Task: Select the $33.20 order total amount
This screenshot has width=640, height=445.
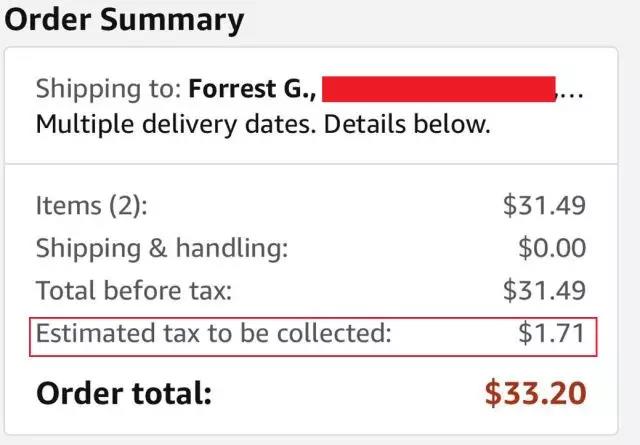Action: coord(535,392)
